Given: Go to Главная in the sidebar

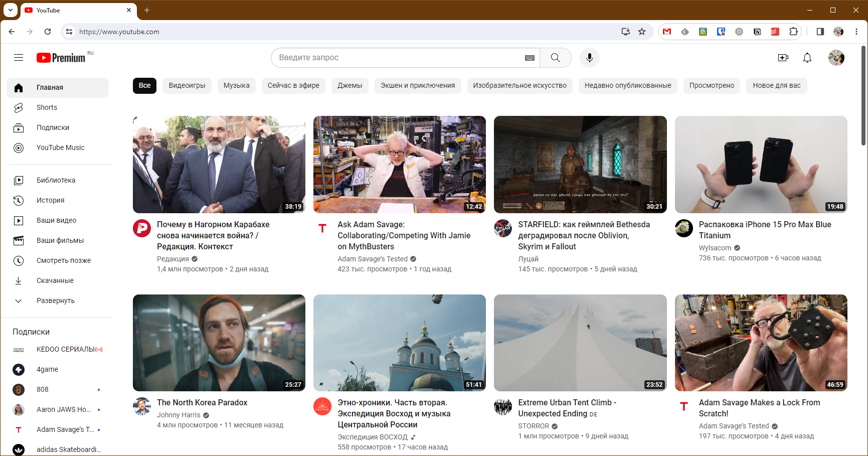Looking at the screenshot, I should (58, 87).
